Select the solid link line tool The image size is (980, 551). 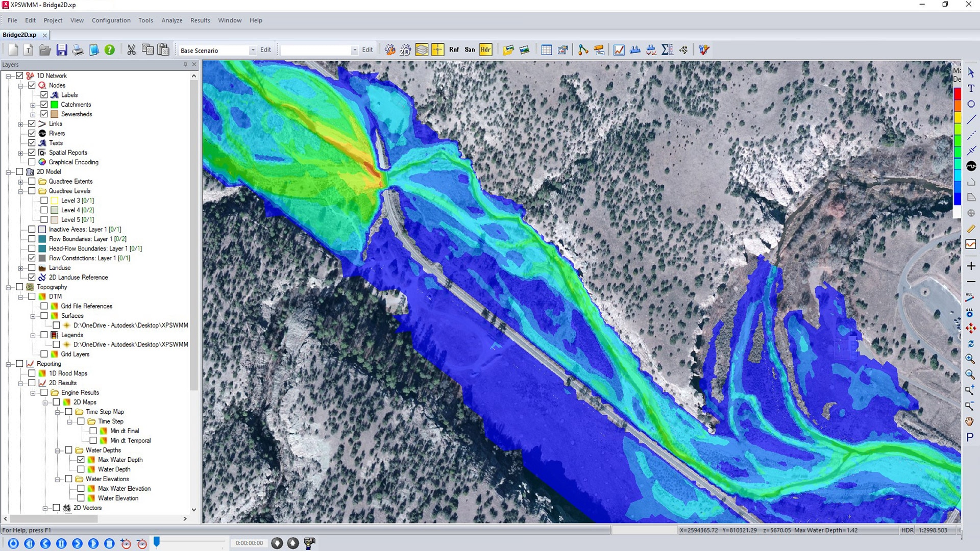point(971,120)
